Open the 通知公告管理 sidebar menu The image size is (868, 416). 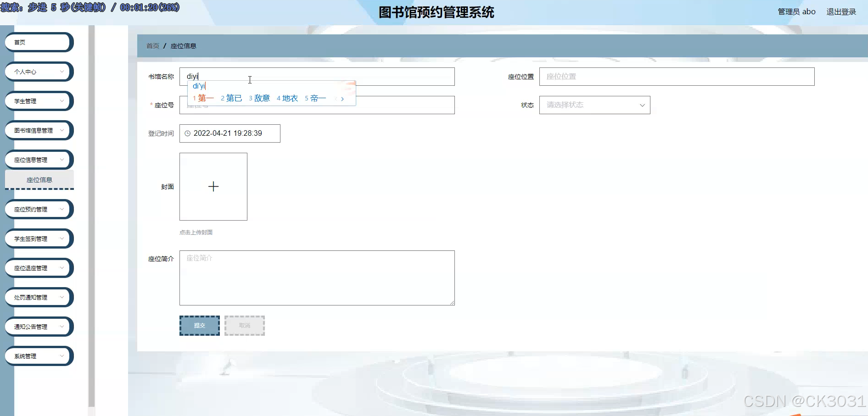tap(39, 327)
